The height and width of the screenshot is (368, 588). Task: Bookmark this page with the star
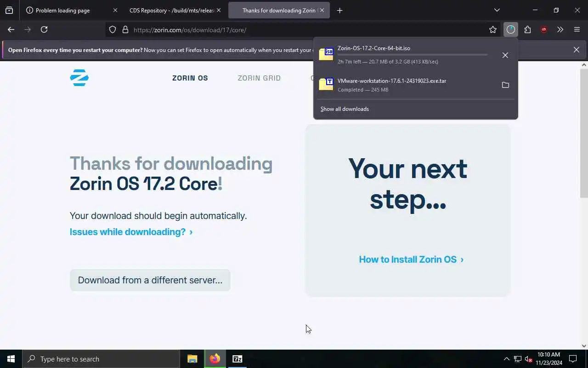pos(493,30)
